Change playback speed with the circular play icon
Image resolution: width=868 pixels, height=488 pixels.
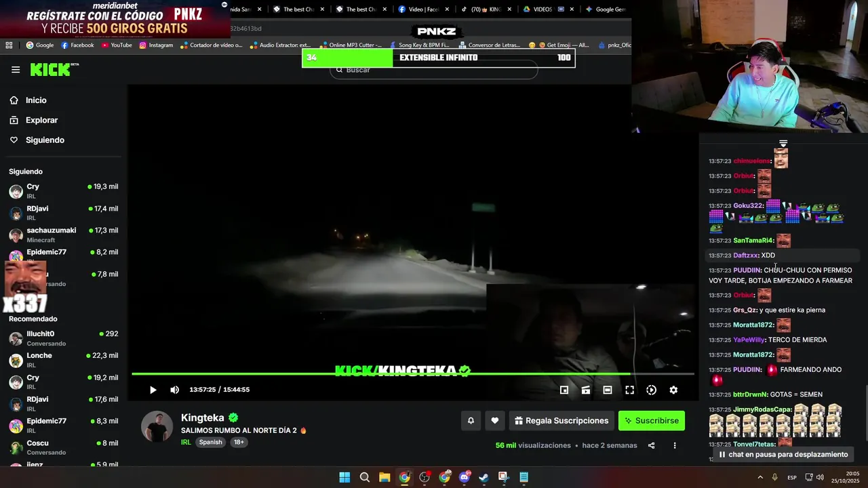pos(651,390)
